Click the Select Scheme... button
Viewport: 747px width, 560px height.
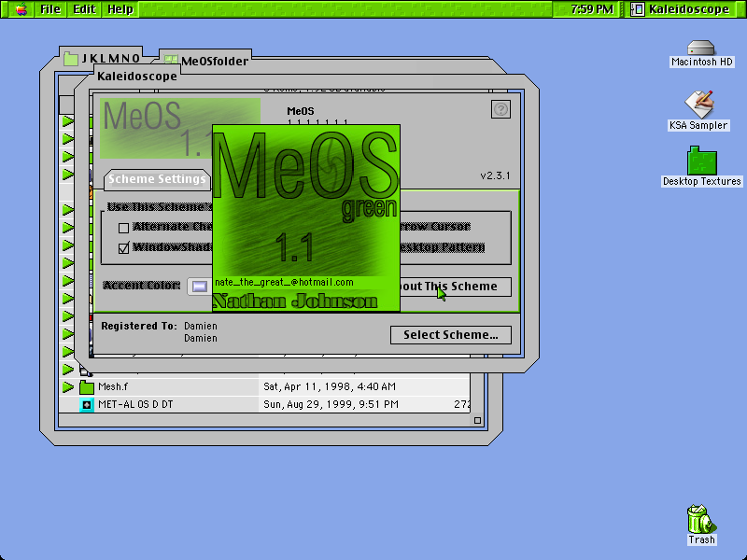[x=451, y=335]
